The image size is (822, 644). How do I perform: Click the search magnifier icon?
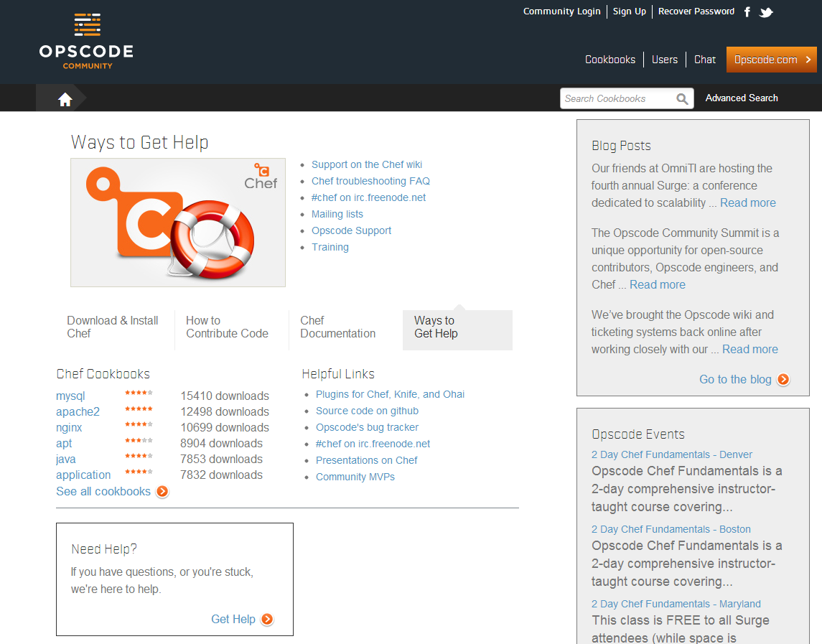682,99
